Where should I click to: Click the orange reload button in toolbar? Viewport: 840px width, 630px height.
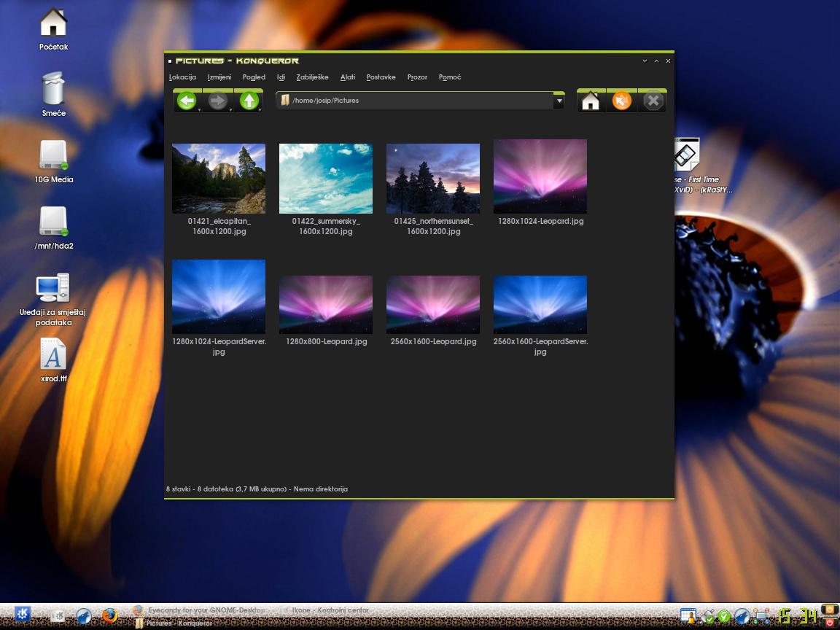622,101
